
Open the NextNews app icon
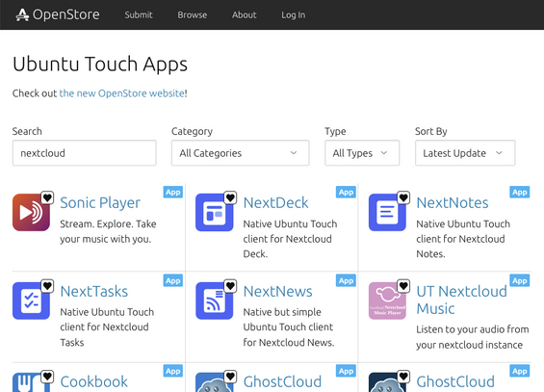click(x=215, y=301)
